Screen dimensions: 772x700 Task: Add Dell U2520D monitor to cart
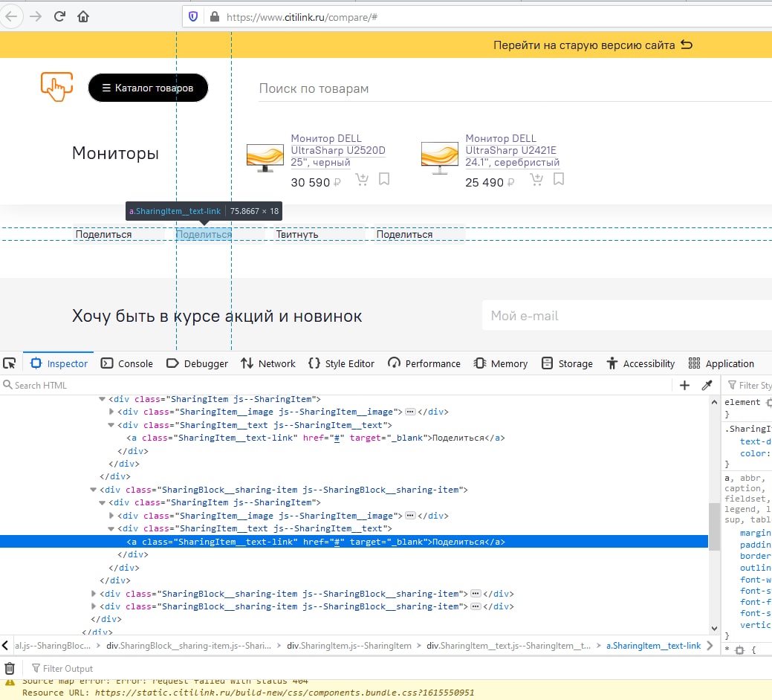(362, 180)
